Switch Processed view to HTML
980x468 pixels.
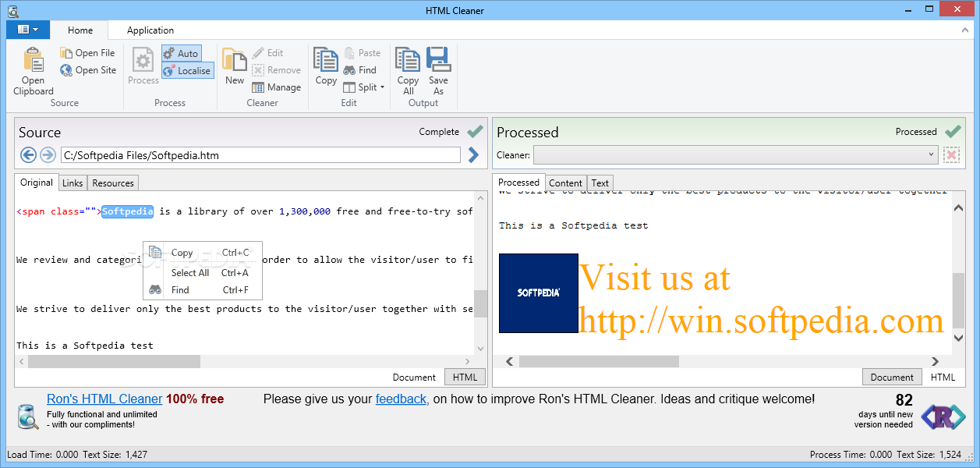tap(943, 378)
